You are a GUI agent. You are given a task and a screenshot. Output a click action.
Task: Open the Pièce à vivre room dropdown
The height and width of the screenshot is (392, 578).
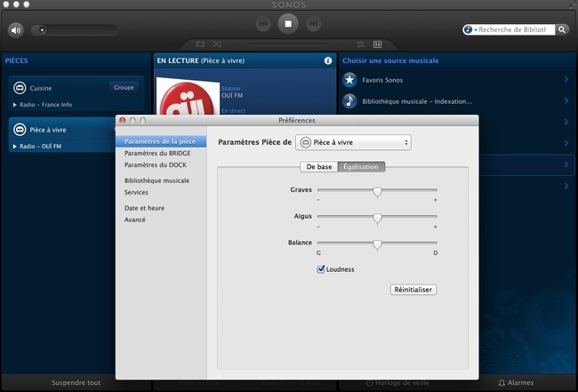click(353, 142)
